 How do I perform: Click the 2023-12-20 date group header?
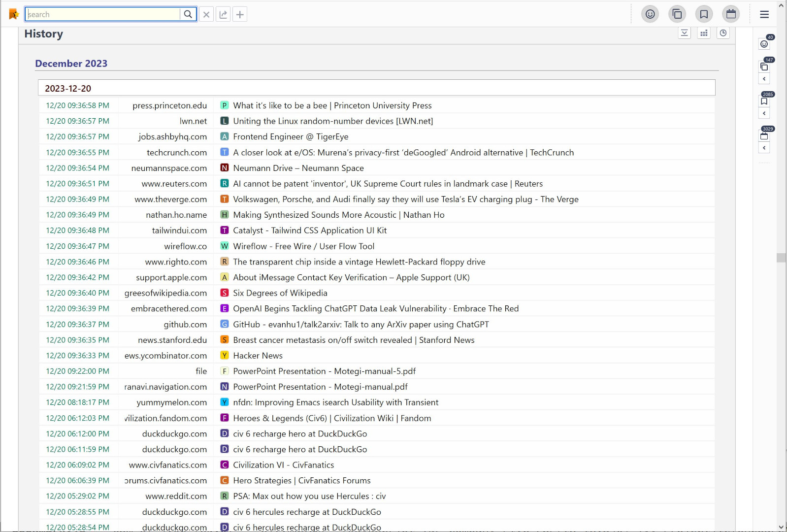click(x=377, y=88)
